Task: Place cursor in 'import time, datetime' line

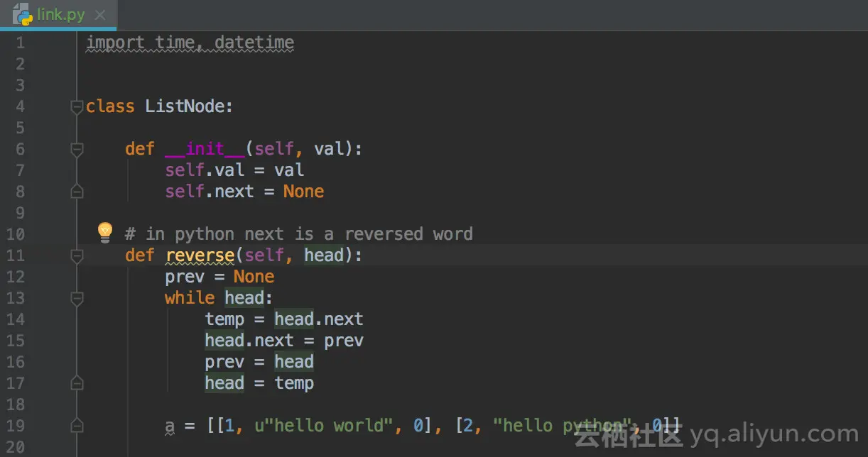Action: click(x=190, y=43)
